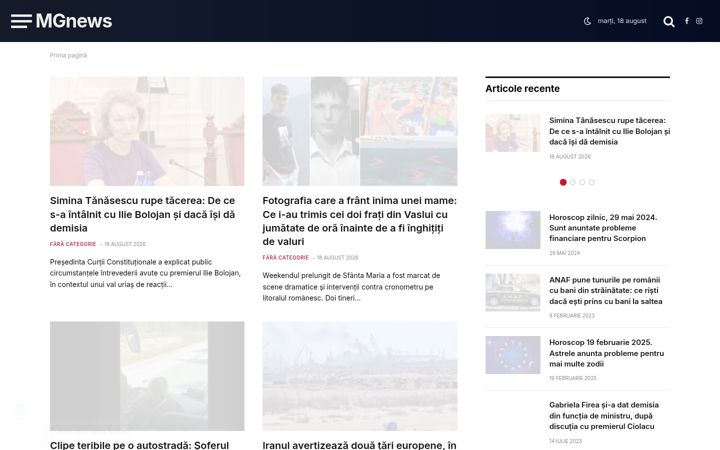The image size is (720, 450).
Task: Open sidebar Simina Tănăsescu rupe tăcerea link
Action: [609, 131]
